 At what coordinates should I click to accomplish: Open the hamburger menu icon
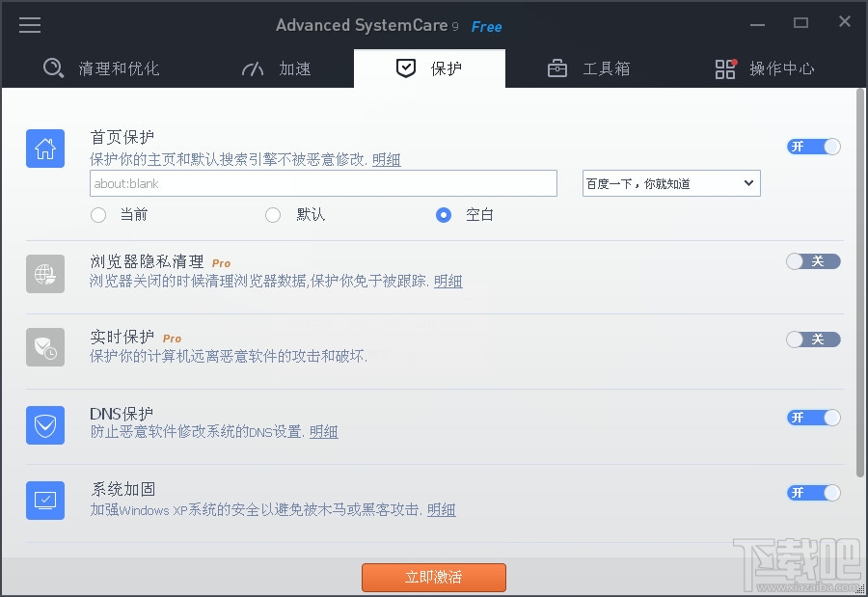click(x=29, y=25)
